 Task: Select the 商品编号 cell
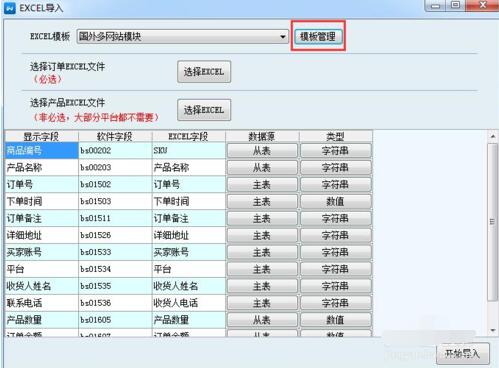coord(41,150)
